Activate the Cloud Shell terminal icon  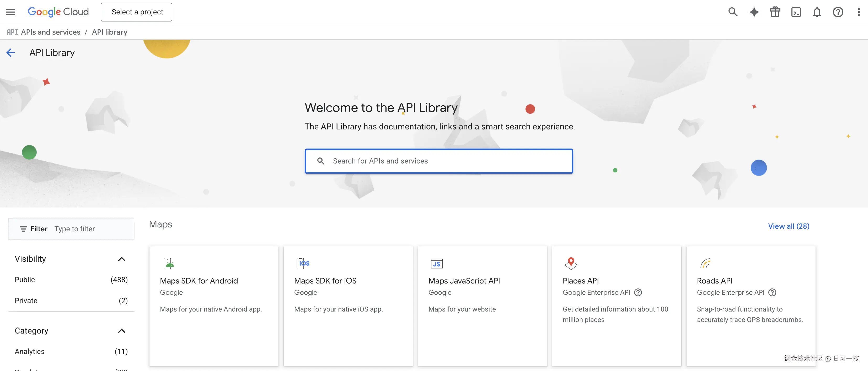[796, 12]
